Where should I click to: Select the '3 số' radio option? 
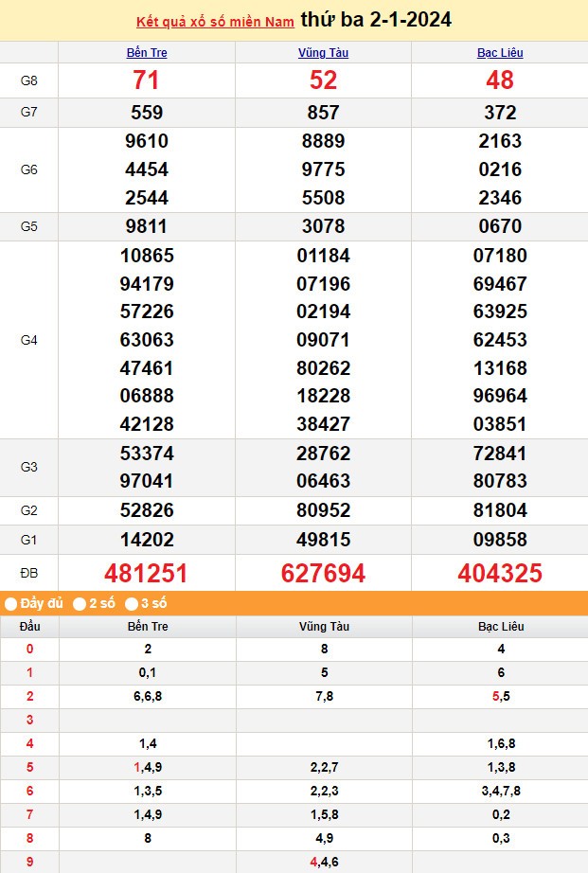[132, 603]
